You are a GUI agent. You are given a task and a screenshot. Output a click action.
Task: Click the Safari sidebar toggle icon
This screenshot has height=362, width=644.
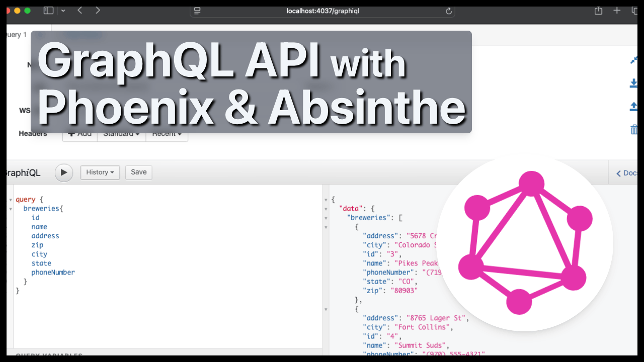pos(48,10)
